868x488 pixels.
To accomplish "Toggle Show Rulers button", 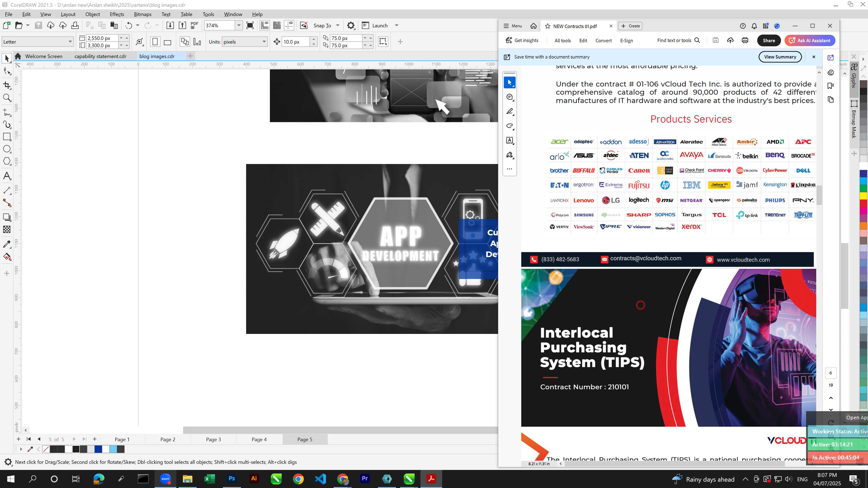I will pyautogui.click(x=265, y=25).
